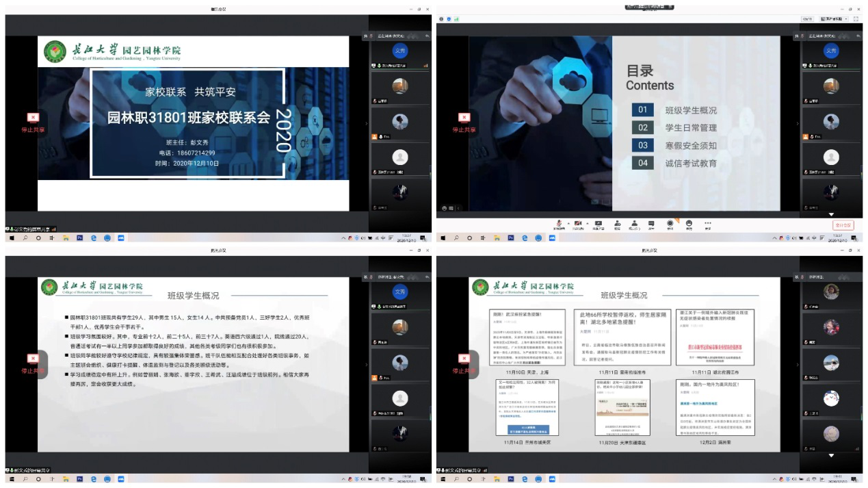Toggle camera video in top-right meeting toolbar
Image resolution: width=868 pixels, height=488 pixels.
[578, 223]
